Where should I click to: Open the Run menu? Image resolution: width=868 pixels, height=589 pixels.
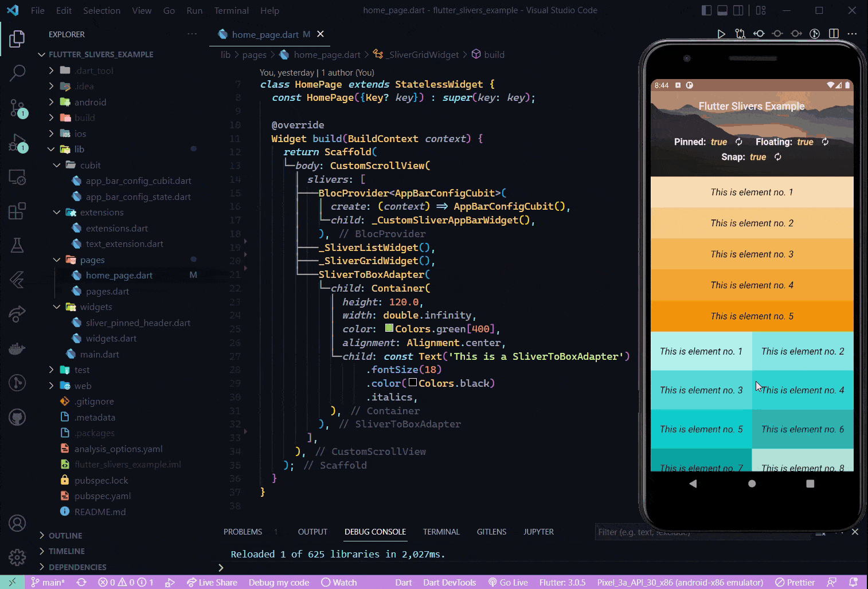(194, 10)
